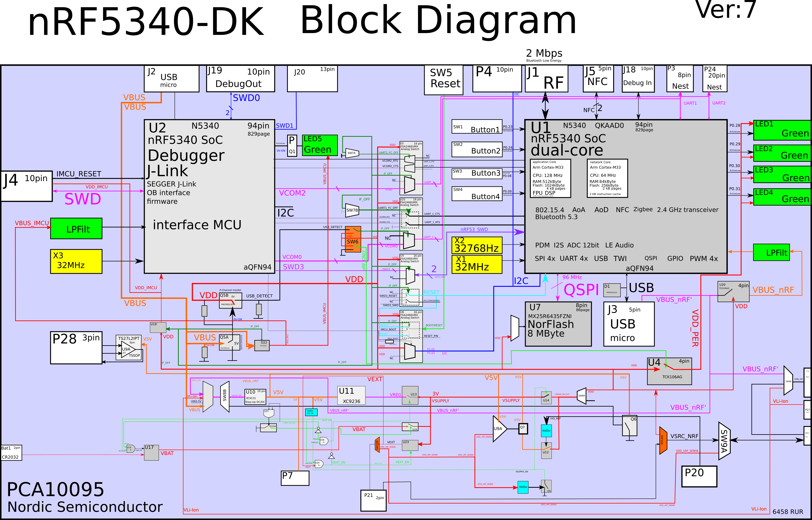The width and height of the screenshot is (812, 520).
Task: Select the D1 diode block near USB
Action: (612, 290)
